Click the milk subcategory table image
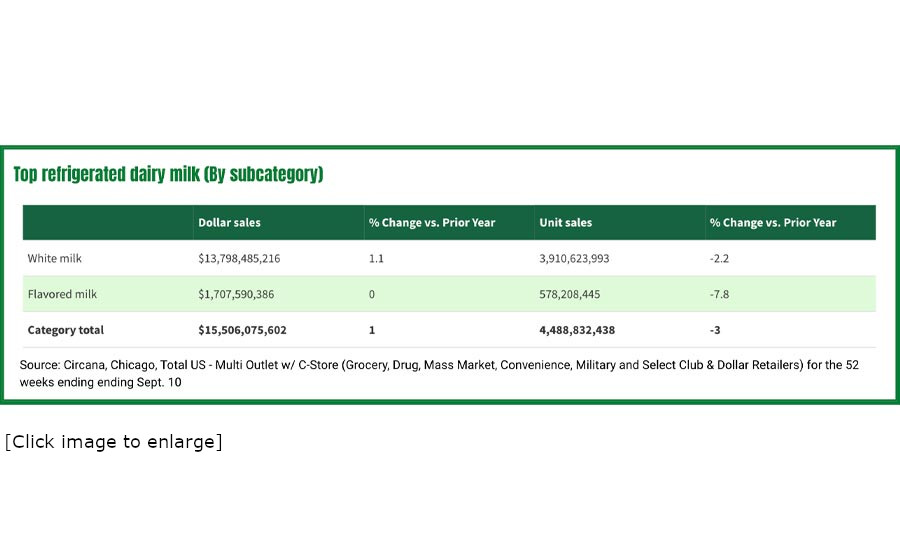900x550 pixels. click(x=450, y=275)
